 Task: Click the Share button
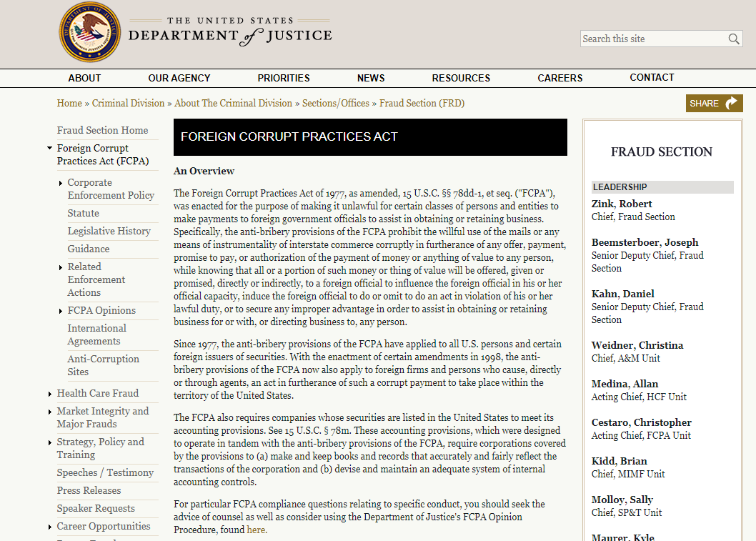714,103
